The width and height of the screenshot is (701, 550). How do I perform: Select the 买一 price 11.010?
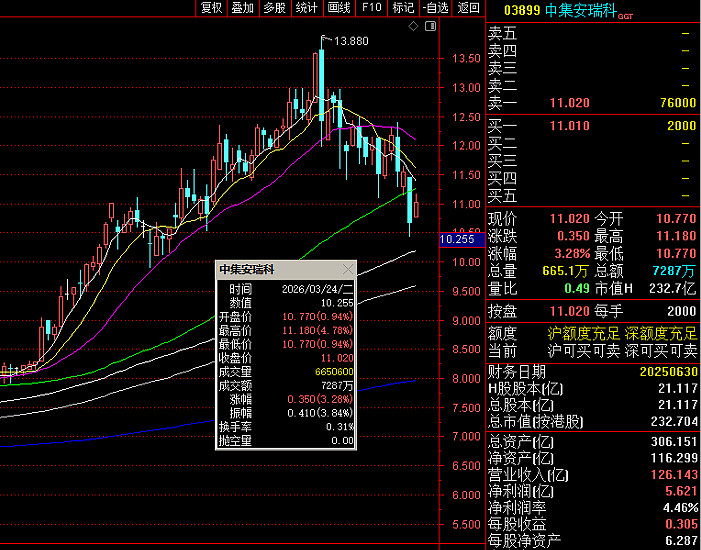click(x=570, y=126)
